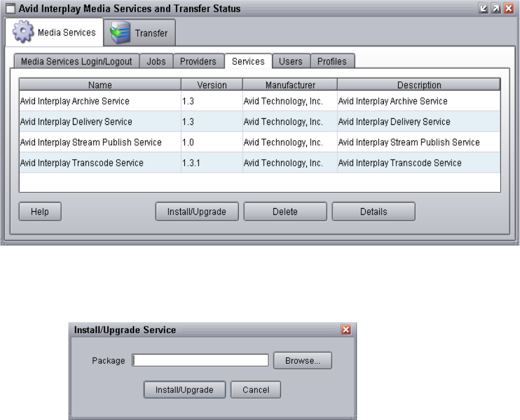Click version 1.3.1 of Transcode Service
Viewport: 520px width, 420px height.
[x=212, y=163]
